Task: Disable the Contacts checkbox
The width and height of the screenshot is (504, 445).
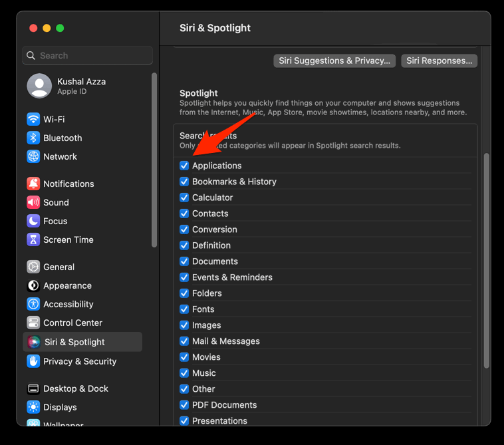Action: (184, 214)
